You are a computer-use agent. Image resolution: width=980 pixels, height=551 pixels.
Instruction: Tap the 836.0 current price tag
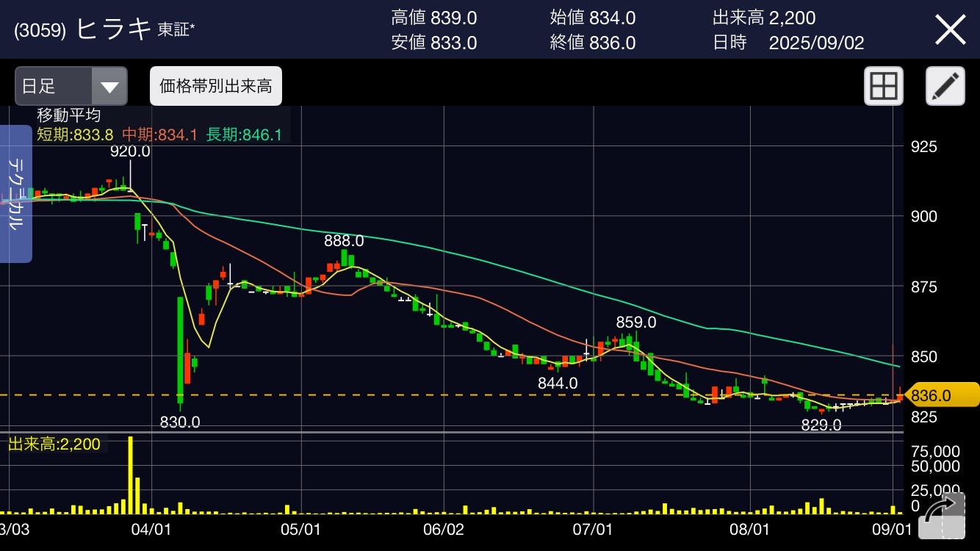(943, 395)
